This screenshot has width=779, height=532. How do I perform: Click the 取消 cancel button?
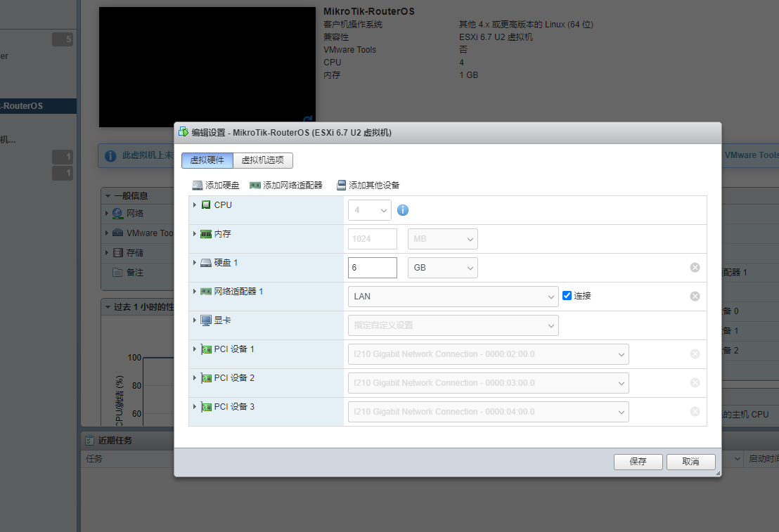690,462
